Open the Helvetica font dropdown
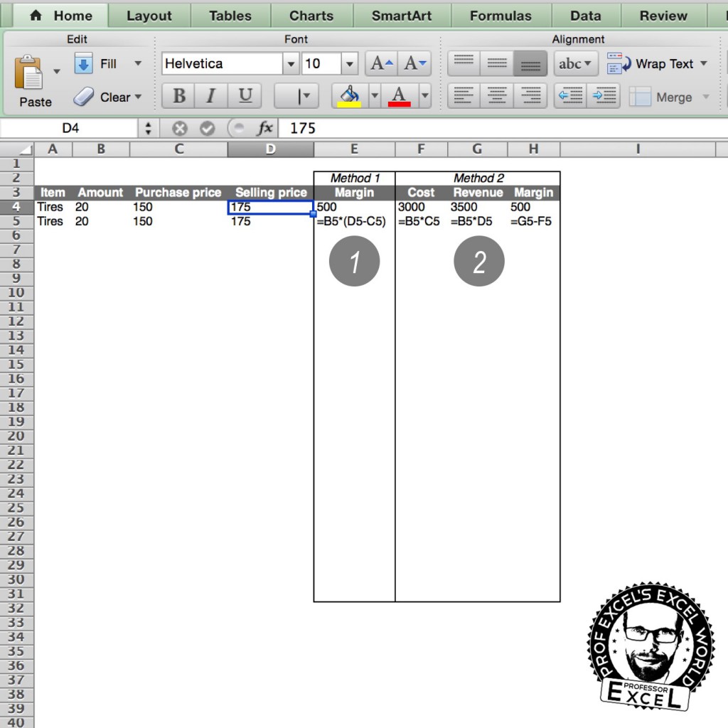The width and height of the screenshot is (728, 728). tap(291, 63)
